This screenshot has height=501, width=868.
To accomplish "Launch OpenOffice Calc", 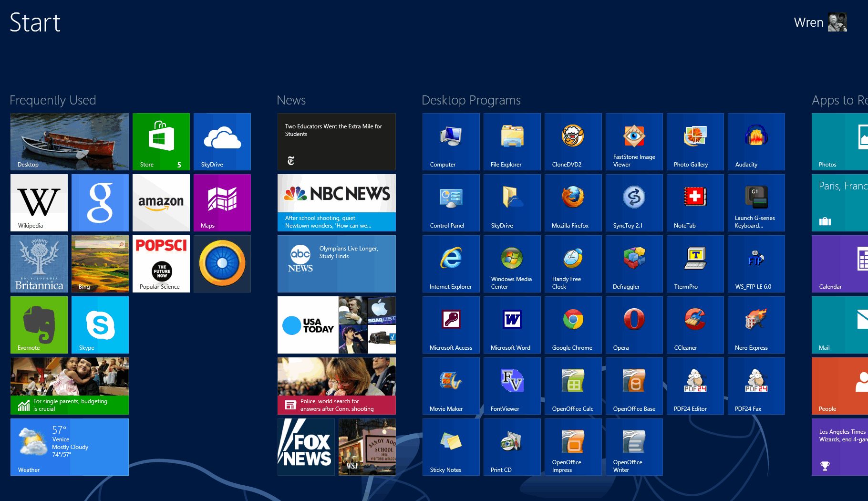I will [x=573, y=386].
